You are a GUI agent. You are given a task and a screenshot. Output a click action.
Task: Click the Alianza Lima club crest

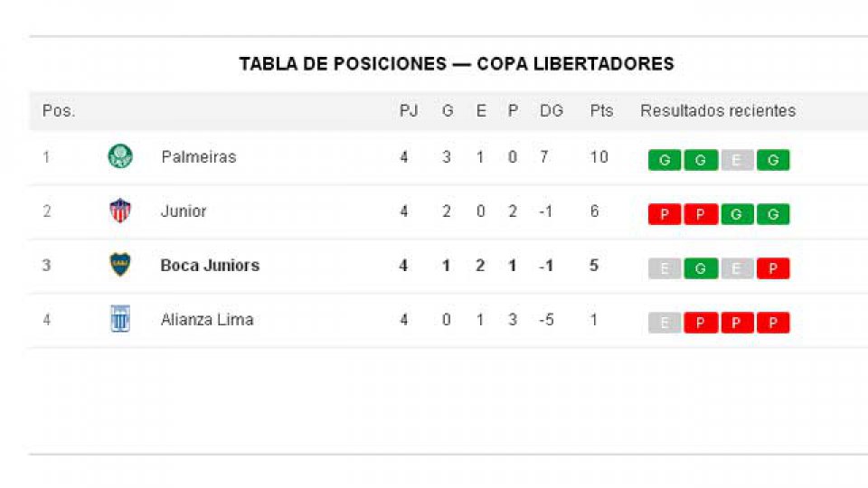[119, 319]
